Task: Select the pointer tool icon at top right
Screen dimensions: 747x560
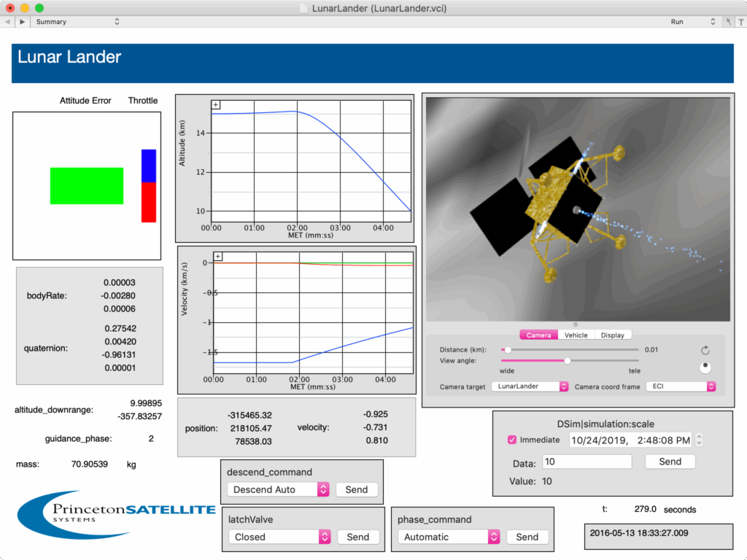Action: 729,22
